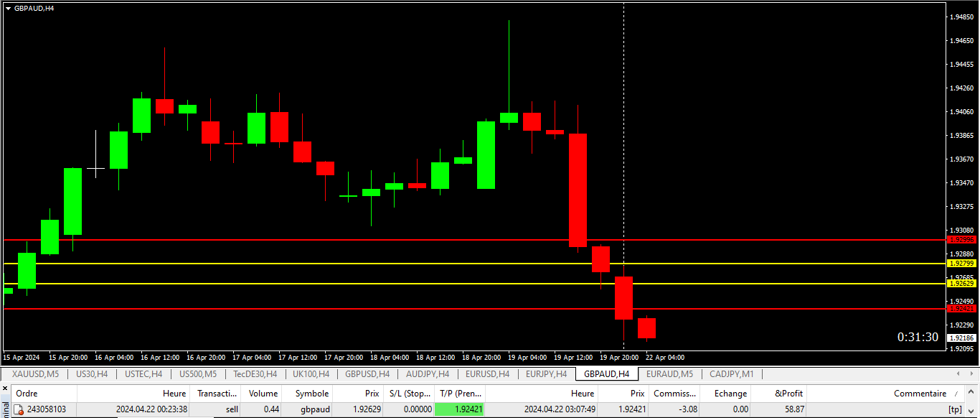The image size is (980, 418).
Task: Click the yellow 1.92799 price label
Action: click(x=961, y=264)
